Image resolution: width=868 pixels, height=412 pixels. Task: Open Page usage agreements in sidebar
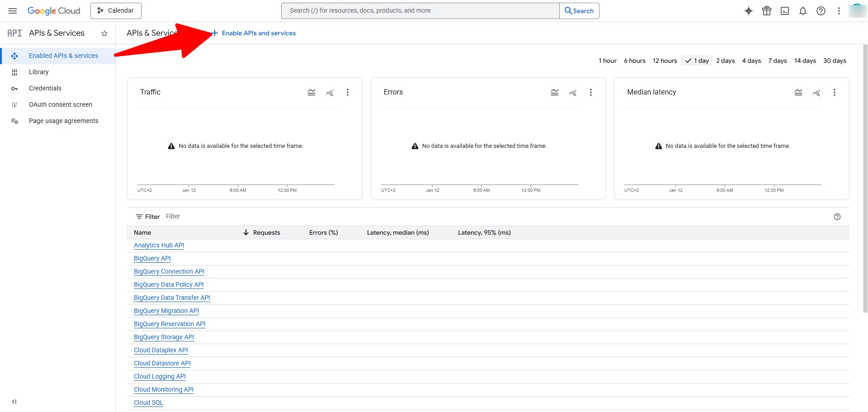tap(58, 121)
